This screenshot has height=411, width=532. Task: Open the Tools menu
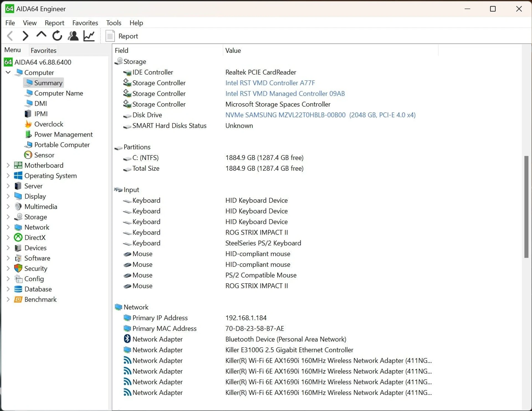114,23
